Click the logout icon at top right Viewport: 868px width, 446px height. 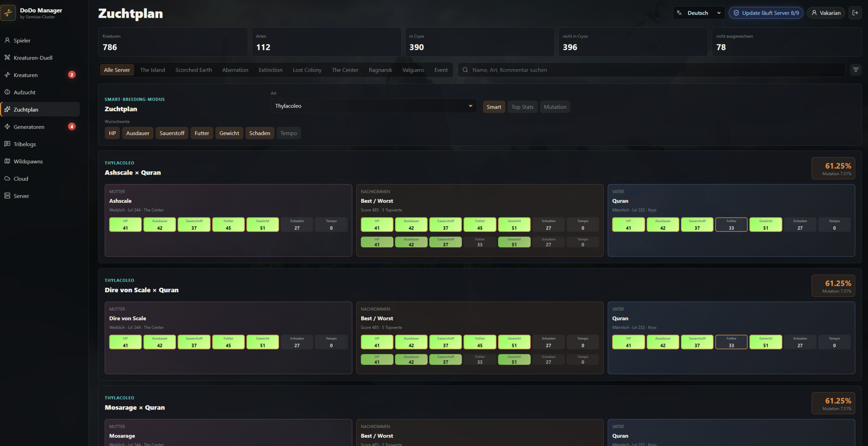[855, 13]
